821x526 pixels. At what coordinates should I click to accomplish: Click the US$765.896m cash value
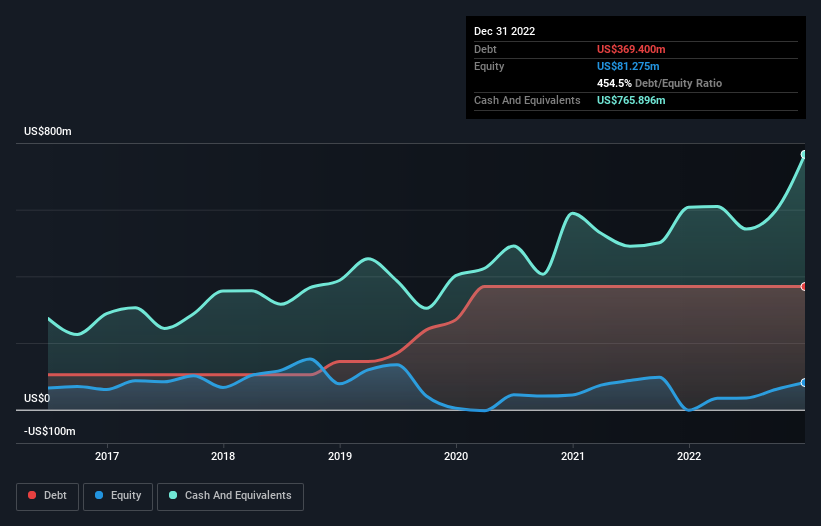point(631,100)
